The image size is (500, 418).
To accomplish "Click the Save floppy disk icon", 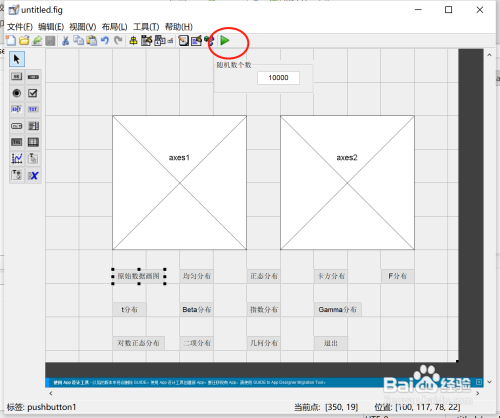I will pyautogui.click(x=37, y=40).
